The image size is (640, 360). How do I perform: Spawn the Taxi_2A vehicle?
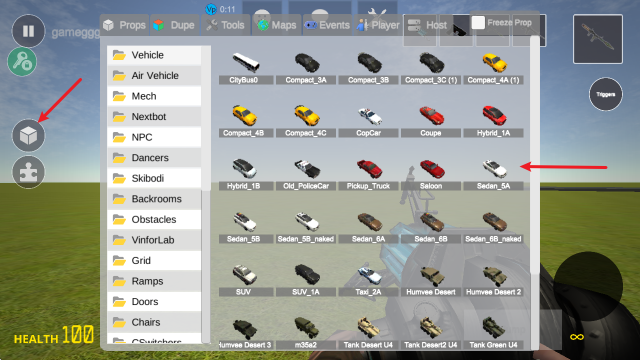369,280
